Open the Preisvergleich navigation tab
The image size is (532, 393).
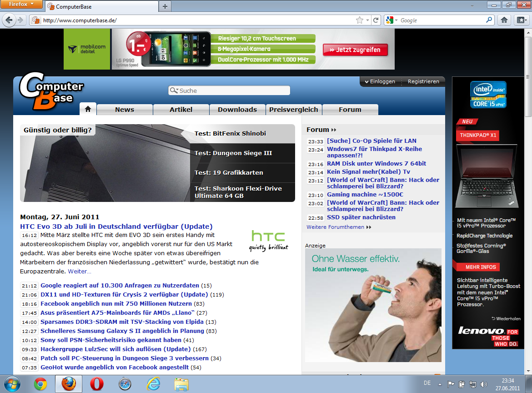[293, 110]
